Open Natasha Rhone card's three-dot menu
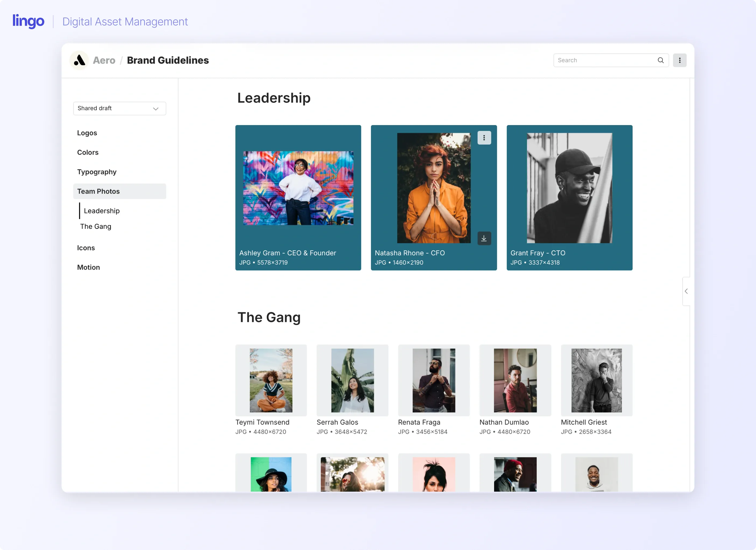The height and width of the screenshot is (550, 756). click(x=484, y=138)
